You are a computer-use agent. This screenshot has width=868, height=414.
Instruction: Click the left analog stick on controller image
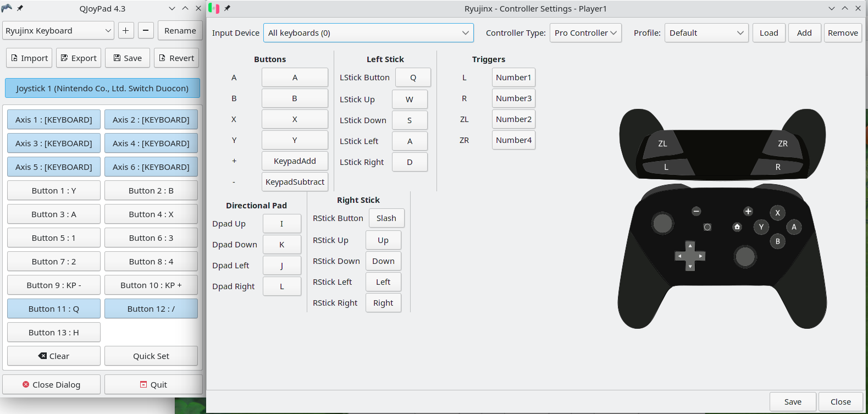point(662,223)
